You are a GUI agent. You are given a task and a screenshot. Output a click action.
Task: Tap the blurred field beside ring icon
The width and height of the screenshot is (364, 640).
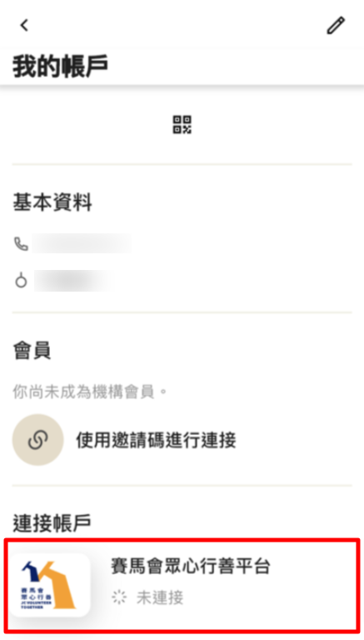[72, 281]
